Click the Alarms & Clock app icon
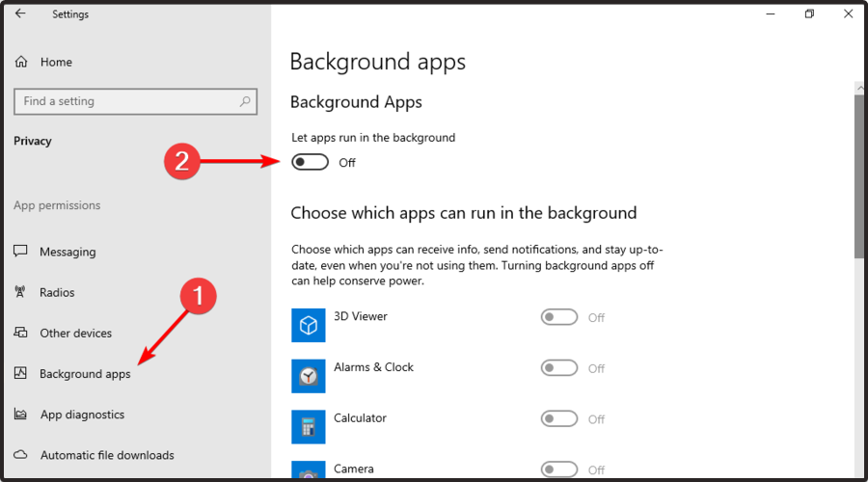The image size is (868, 482). 309,376
